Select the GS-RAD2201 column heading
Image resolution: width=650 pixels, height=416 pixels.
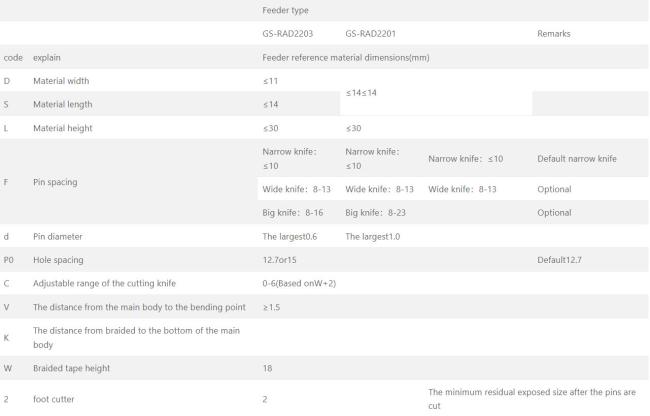click(x=371, y=34)
